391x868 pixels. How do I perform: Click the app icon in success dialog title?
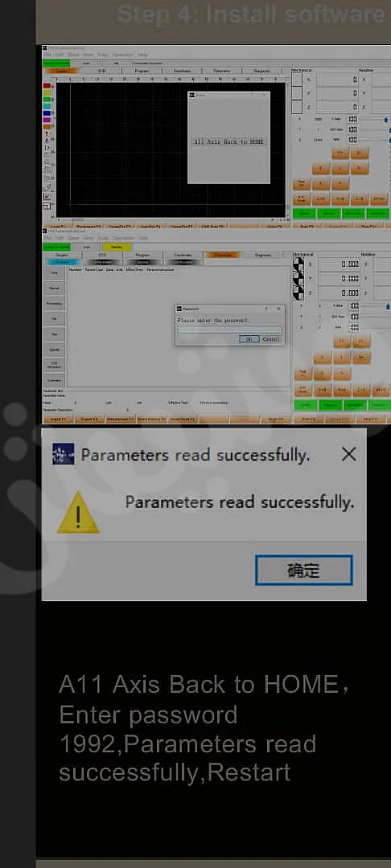[x=63, y=454]
